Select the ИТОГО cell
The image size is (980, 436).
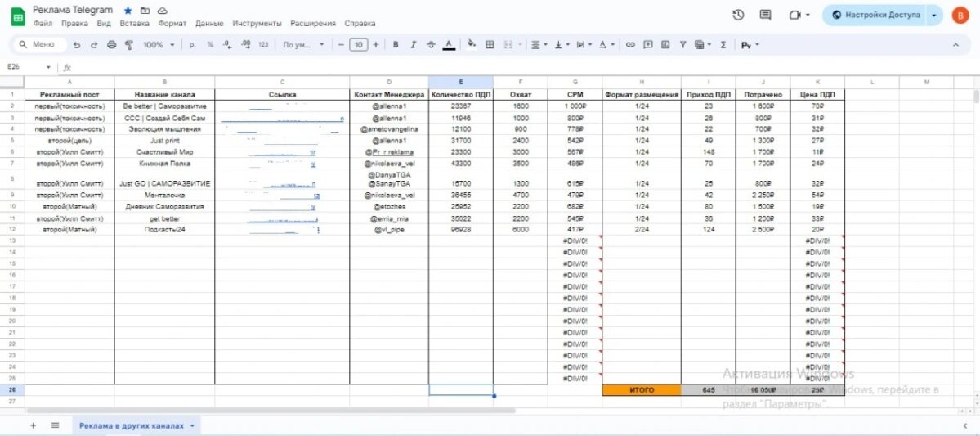pos(642,389)
